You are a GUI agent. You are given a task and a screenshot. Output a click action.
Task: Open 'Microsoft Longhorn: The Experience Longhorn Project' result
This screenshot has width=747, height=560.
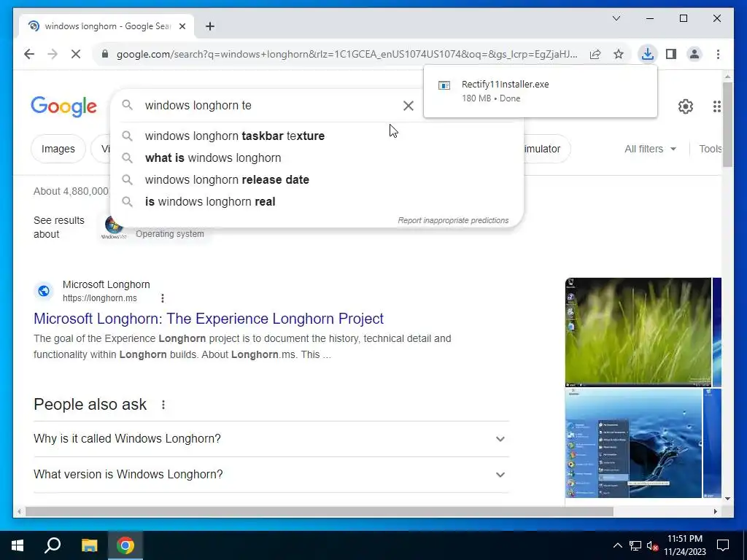pos(208,319)
